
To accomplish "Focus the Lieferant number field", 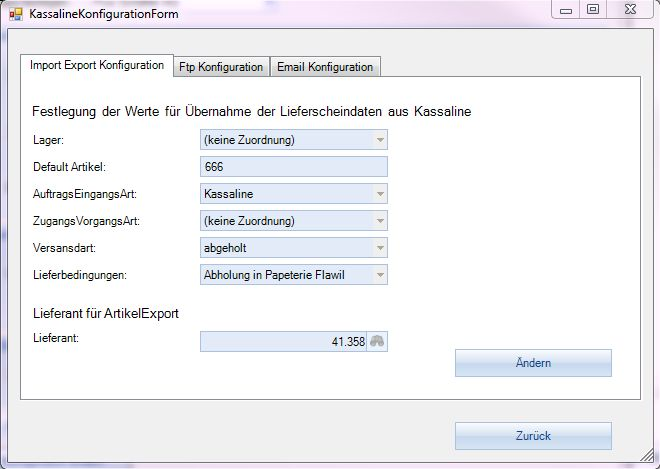I will coord(283,341).
